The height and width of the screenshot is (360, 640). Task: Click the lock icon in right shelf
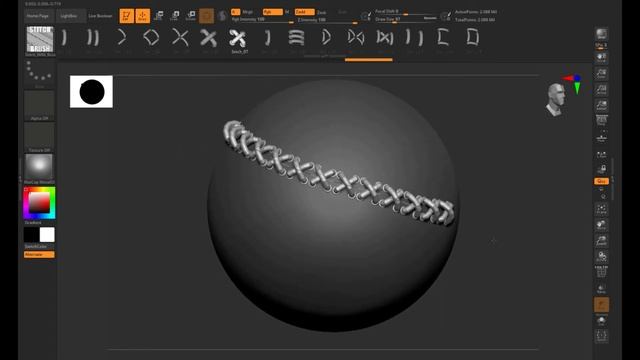pyautogui.click(x=601, y=169)
